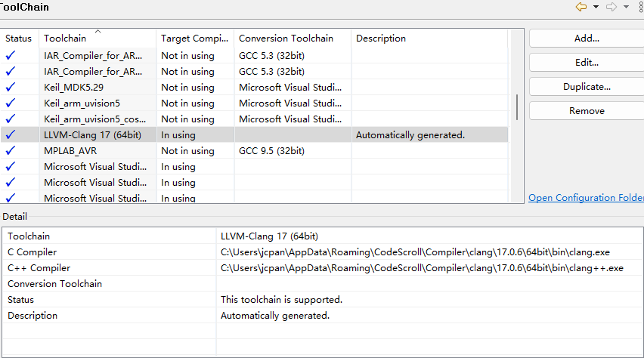Click the toolchain list vertical scrollbar
The height and width of the screenshot is (358, 644).
[517, 107]
